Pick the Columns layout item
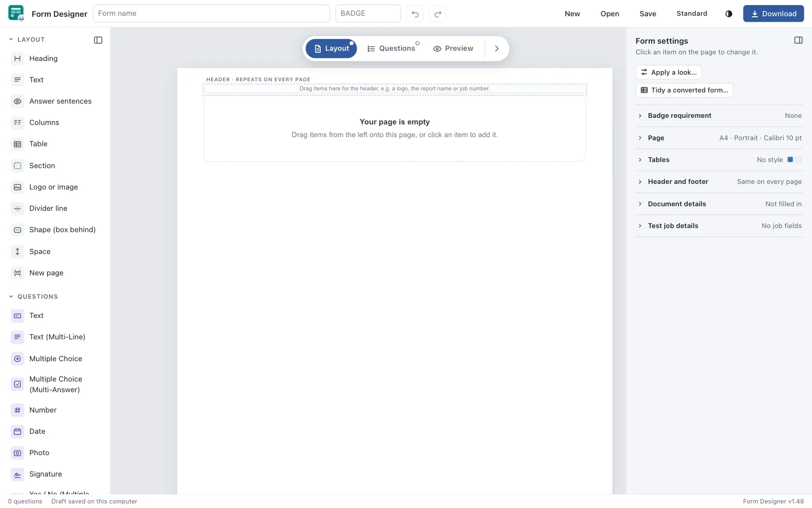Viewport: 812px width, 508px height. pos(55,122)
